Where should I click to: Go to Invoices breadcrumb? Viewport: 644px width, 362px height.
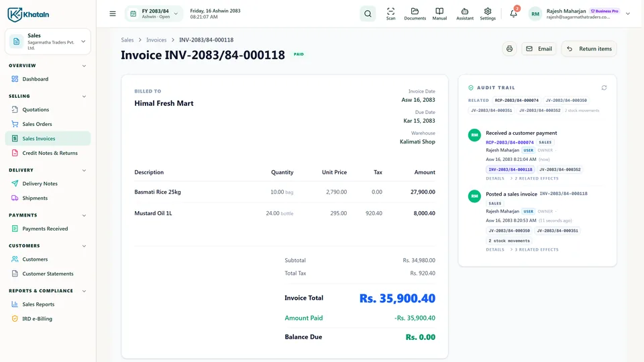(156, 40)
